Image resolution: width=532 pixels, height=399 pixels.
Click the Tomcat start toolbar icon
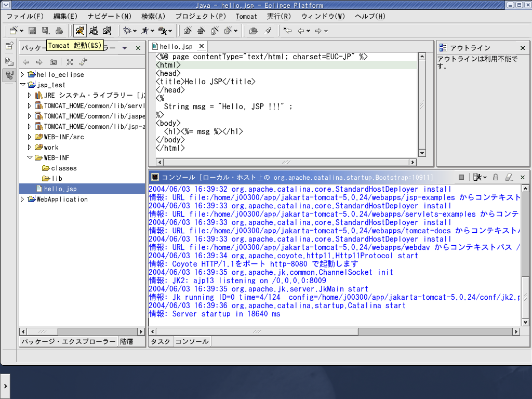(79, 31)
